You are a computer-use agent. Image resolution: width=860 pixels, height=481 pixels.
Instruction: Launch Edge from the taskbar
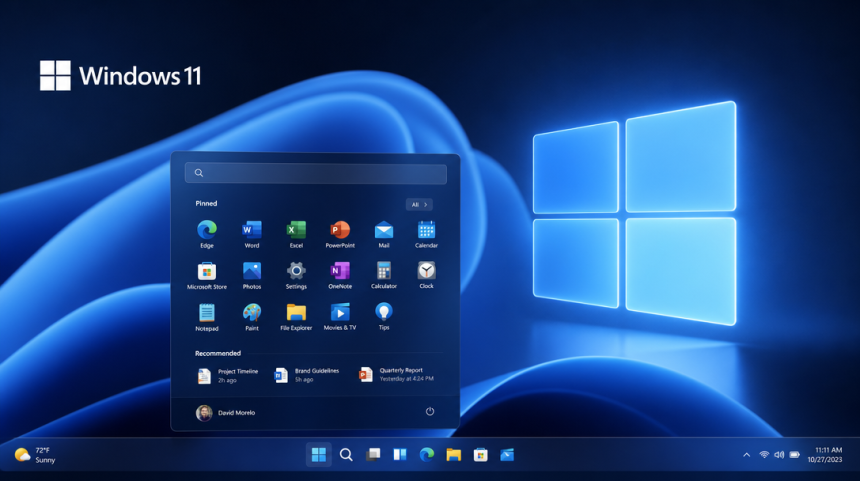coord(427,455)
